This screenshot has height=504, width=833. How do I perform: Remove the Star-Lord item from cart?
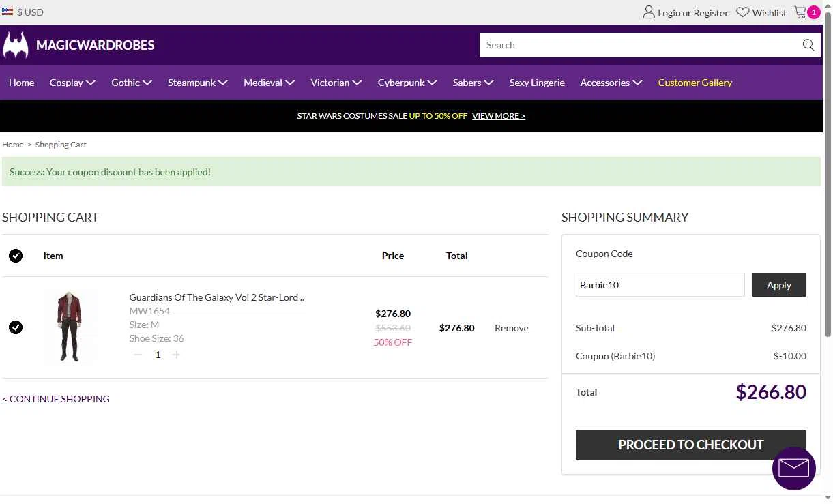click(x=512, y=328)
